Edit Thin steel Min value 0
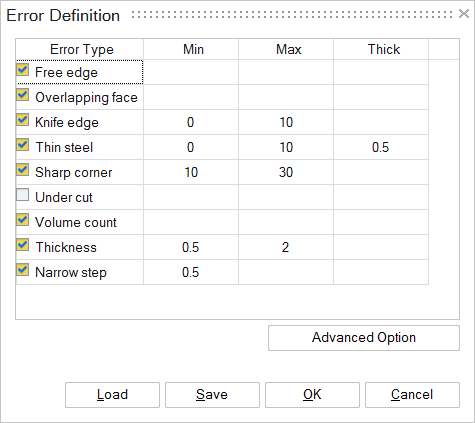 (191, 147)
